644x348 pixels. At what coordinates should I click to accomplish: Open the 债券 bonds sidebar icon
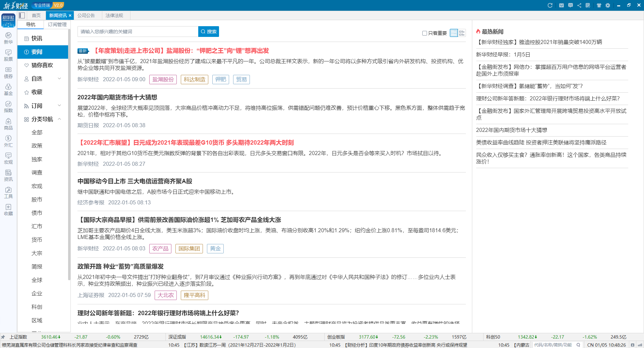[x=8, y=72]
